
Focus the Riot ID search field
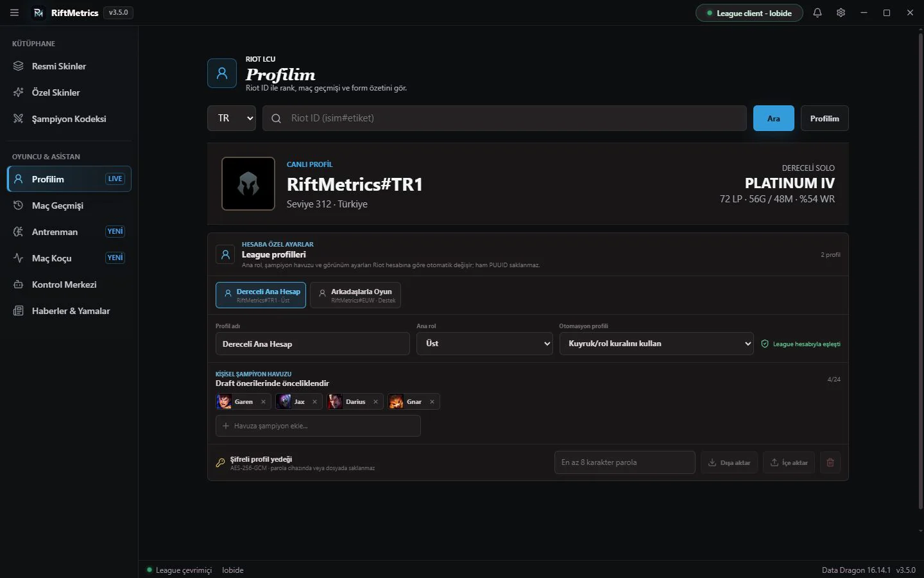tap(504, 118)
